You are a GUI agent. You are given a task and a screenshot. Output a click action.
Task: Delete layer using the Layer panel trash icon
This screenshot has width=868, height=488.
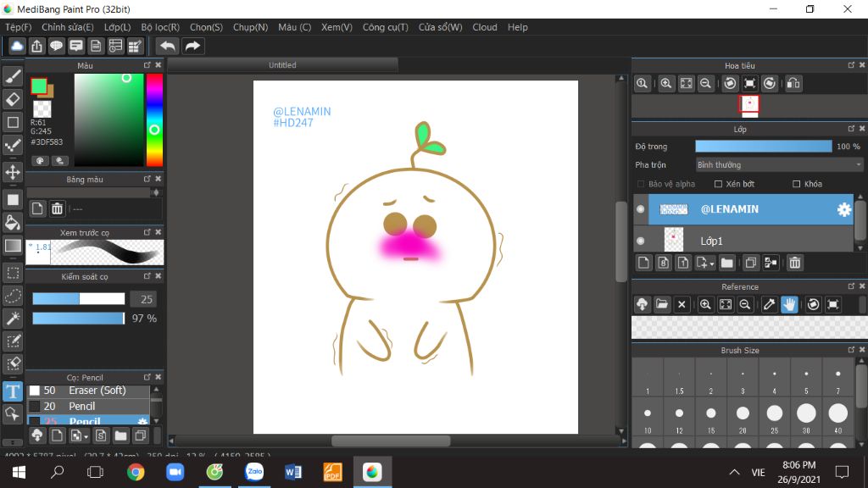click(x=795, y=263)
